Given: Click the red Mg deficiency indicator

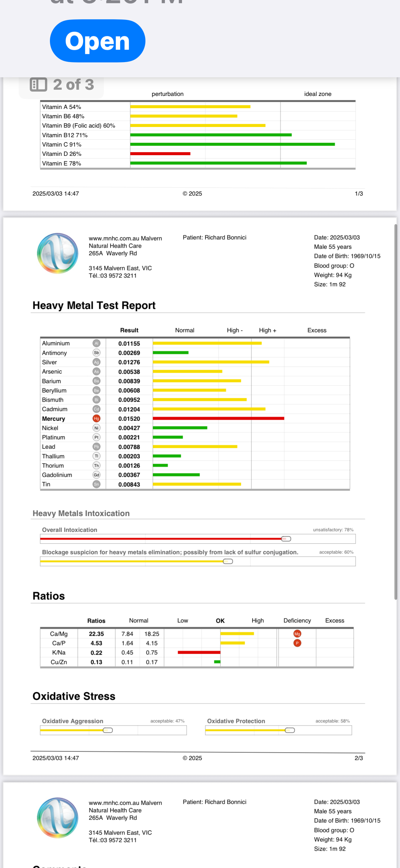Looking at the screenshot, I should coord(297,634).
